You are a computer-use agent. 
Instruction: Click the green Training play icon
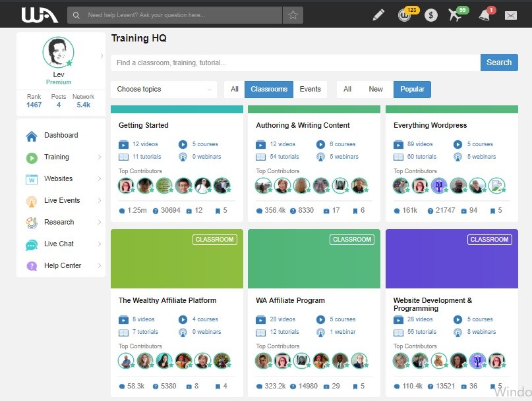pos(32,157)
